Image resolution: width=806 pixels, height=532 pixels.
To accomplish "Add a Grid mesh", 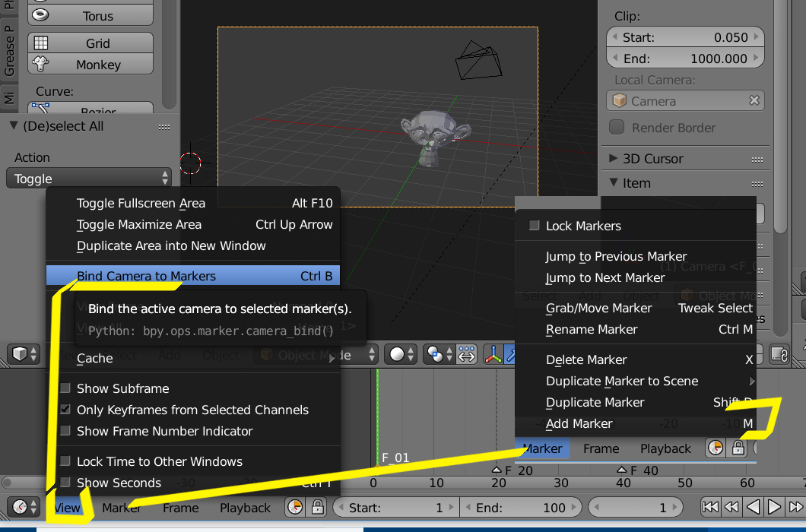I will pyautogui.click(x=90, y=43).
